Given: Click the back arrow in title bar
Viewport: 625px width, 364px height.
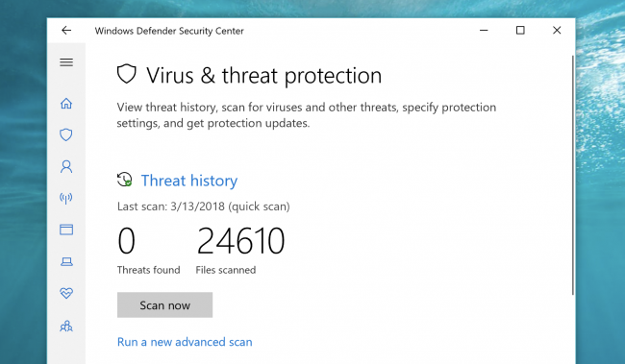Looking at the screenshot, I should point(66,31).
